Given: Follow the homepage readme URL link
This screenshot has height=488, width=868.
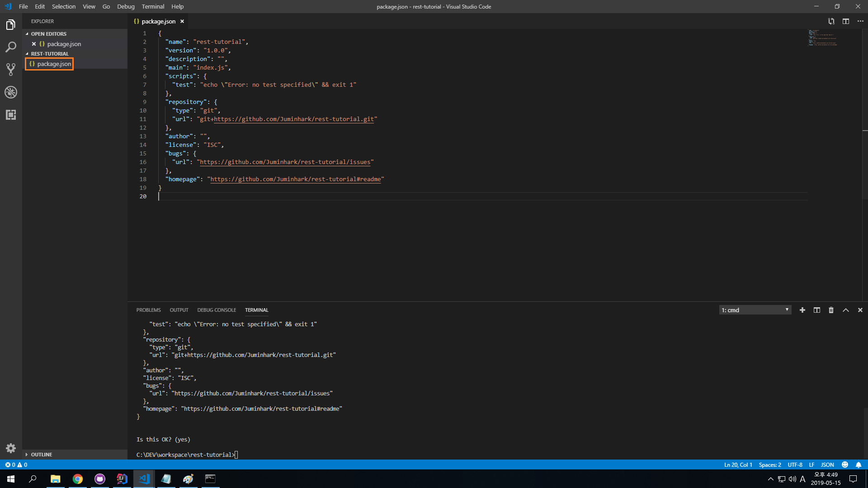Looking at the screenshot, I should pos(296,179).
